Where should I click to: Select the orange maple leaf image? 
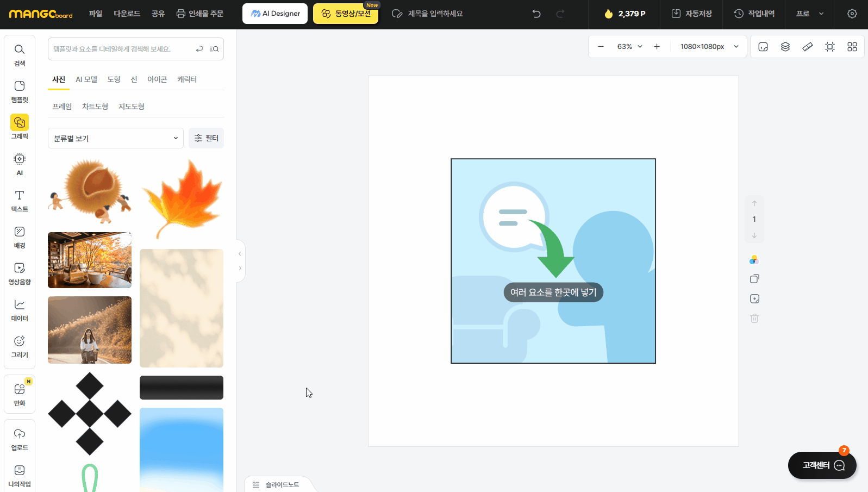coord(182,199)
